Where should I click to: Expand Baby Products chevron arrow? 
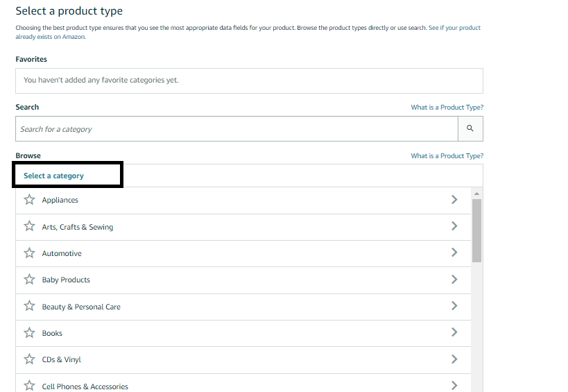(x=454, y=280)
